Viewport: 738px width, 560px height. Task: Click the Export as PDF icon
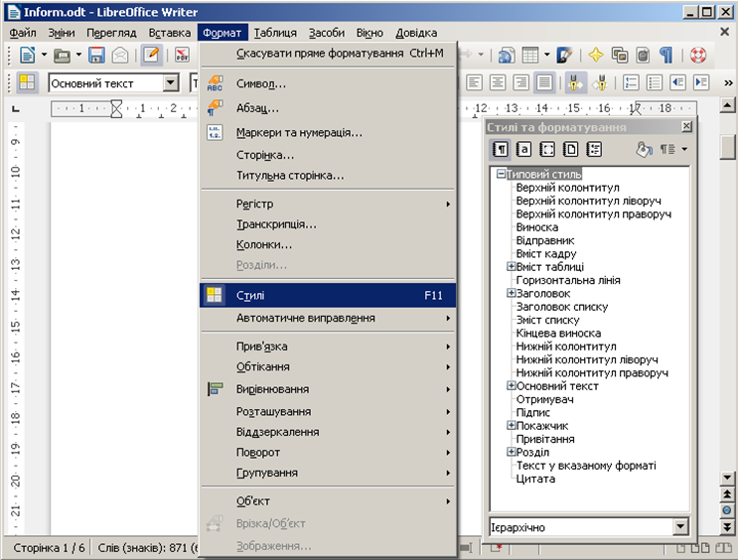(182, 55)
